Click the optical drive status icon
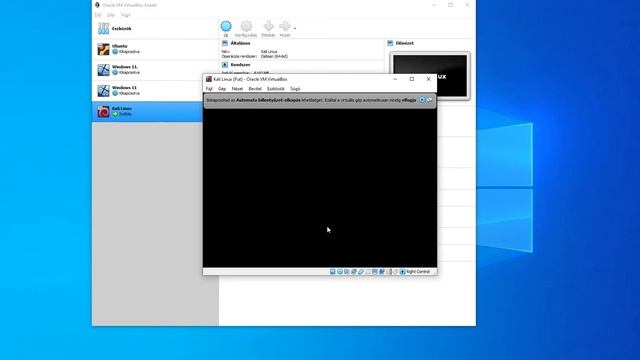This screenshot has width=640, height=360. pos(340,271)
